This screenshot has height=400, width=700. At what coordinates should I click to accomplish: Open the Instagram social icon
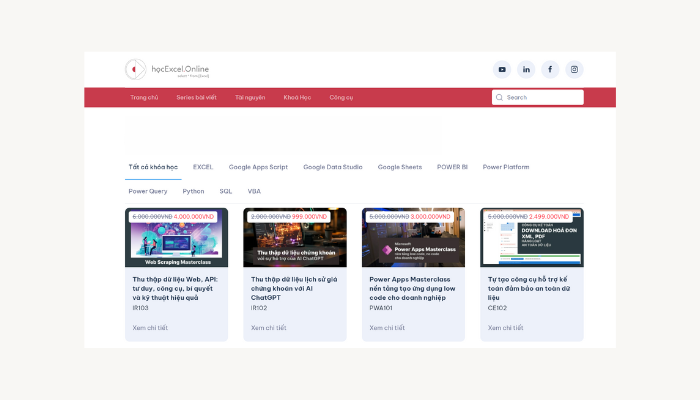(574, 69)
